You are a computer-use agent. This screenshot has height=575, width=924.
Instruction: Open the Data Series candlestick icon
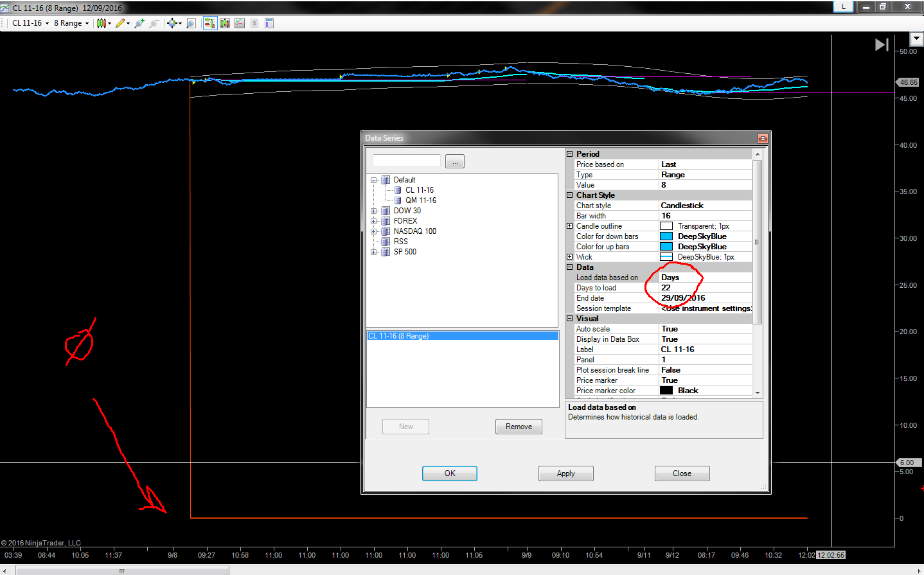[x=225, y=23]
